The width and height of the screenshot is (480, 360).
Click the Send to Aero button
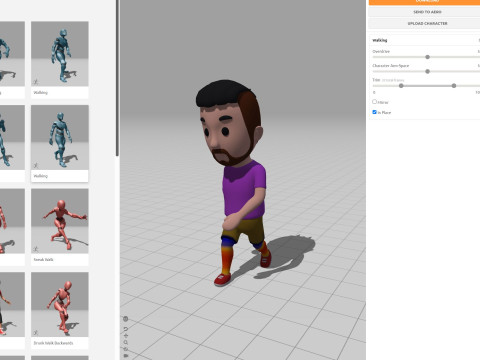click(x=424, y=12)
